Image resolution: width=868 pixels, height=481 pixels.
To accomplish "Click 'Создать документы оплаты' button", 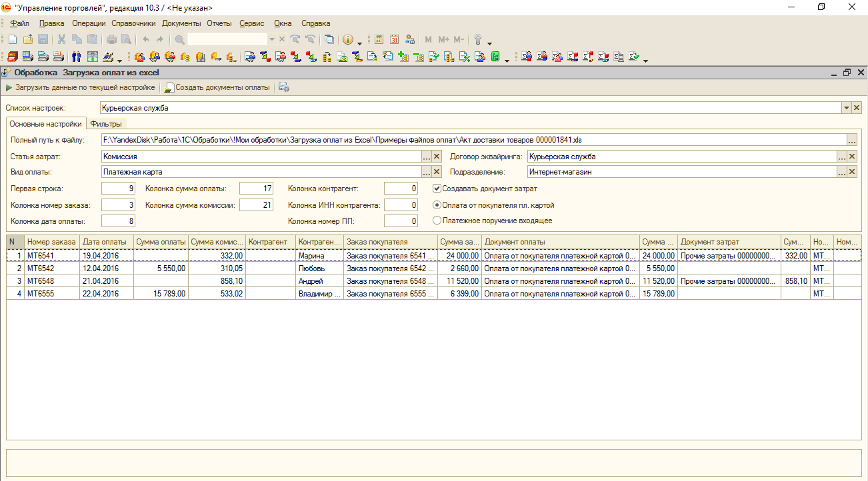I will pyautogui.click(x=217, y=87).
